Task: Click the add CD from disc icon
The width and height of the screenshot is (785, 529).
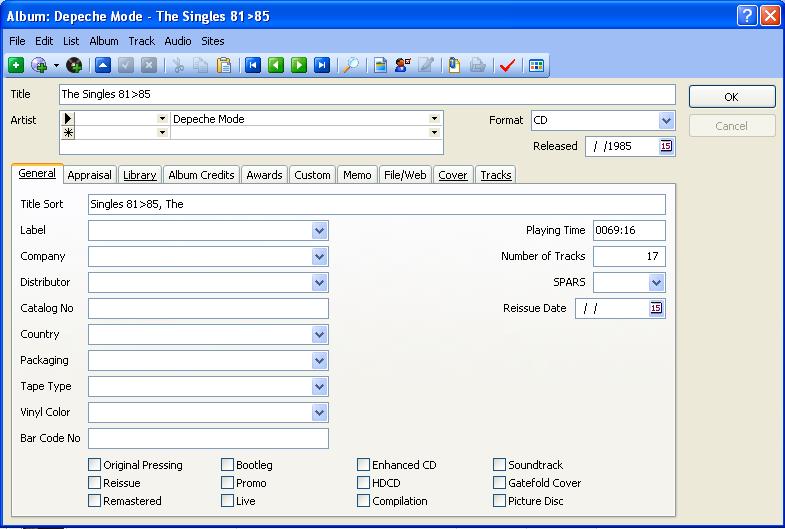Action: [x=39, y=65]
